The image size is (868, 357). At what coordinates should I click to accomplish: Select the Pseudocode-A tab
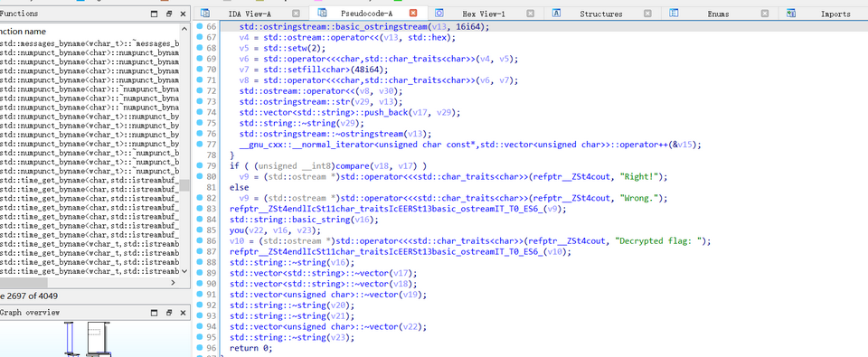point(367,14)
